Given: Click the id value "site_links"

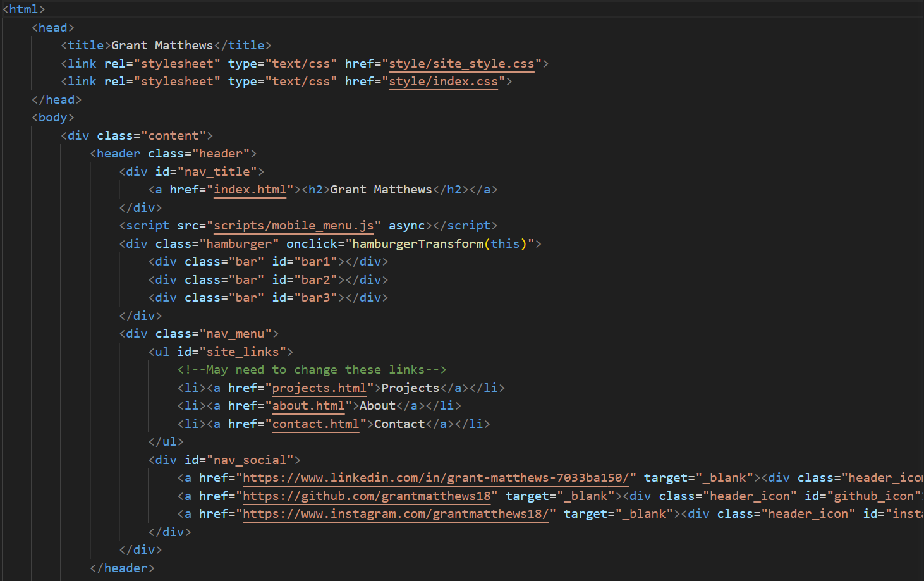Looking at the screenshot, I should [243, 352].
